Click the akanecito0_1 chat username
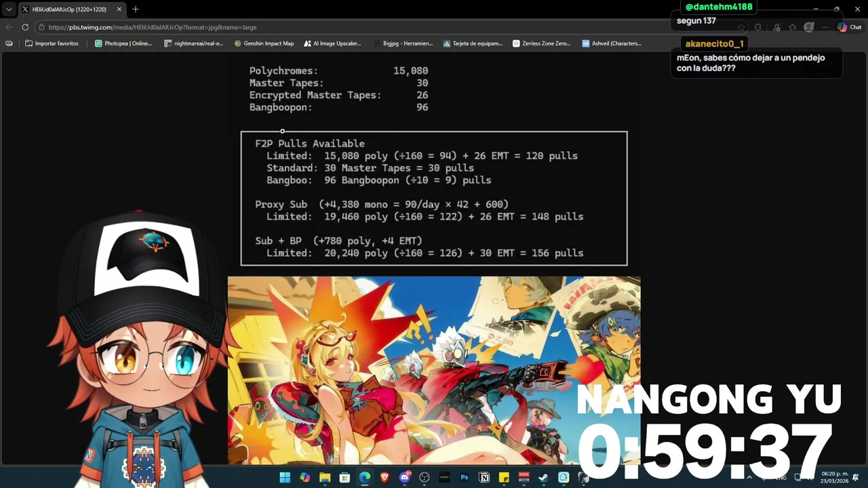The width and height of the screenshot is (868, 488). [715, 43]
